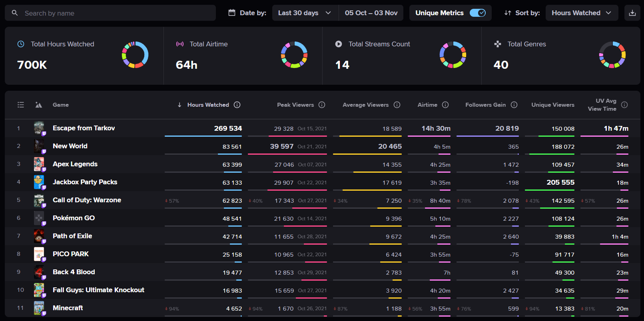
Task: Open the PICO PARK game link
Action: point(71,254)
